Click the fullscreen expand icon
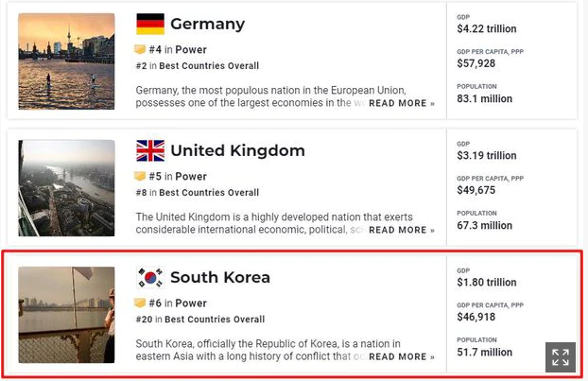Screen dimensions: 588x381 click(561, 357)
